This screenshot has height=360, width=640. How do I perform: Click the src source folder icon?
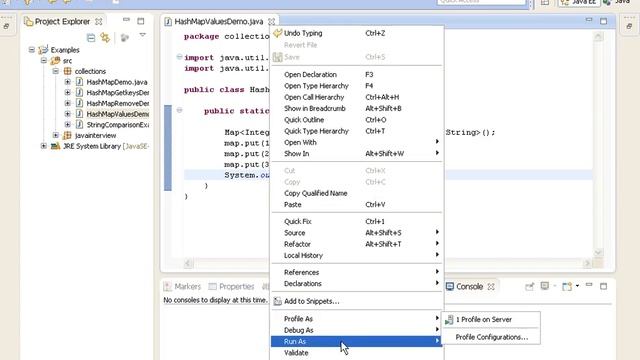[x=55, y=60]
